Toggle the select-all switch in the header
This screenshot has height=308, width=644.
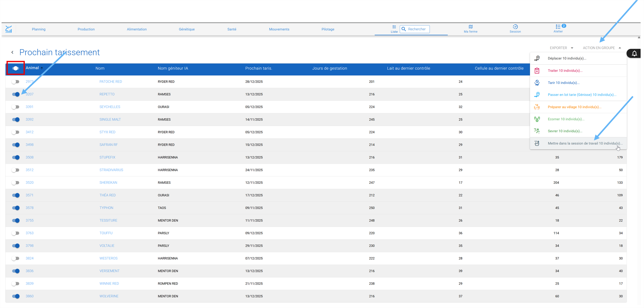click(x=16, y=68)
